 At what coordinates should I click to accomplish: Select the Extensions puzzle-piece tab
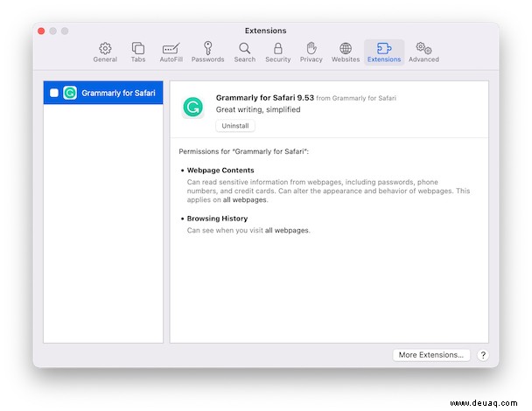384,52
